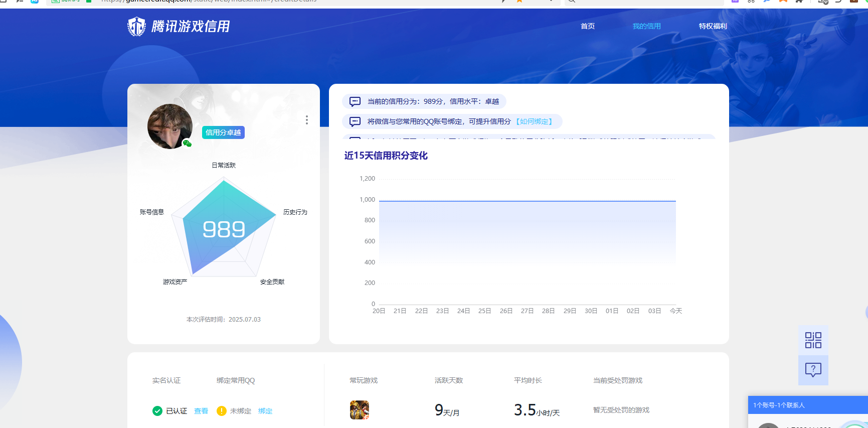Open the help question floating button
Viewport: 868px width, 428px height.
click(x=813, y=370)
